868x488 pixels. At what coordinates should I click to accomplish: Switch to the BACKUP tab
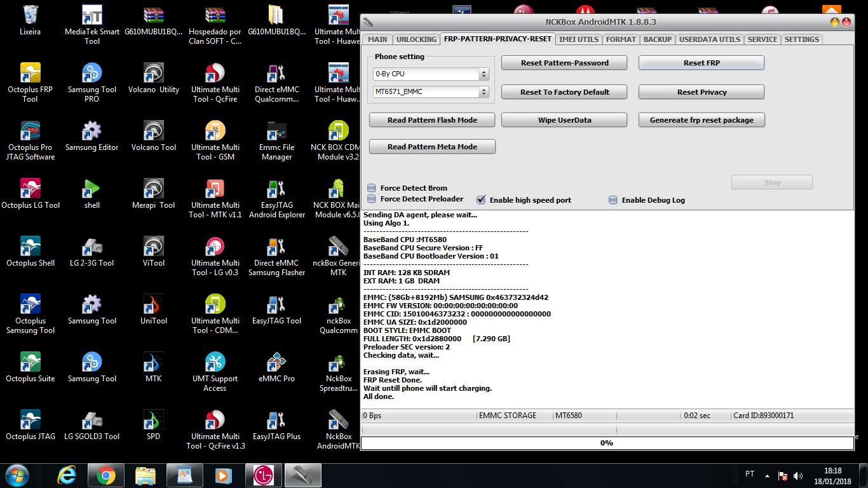click(x=657, y=39)
